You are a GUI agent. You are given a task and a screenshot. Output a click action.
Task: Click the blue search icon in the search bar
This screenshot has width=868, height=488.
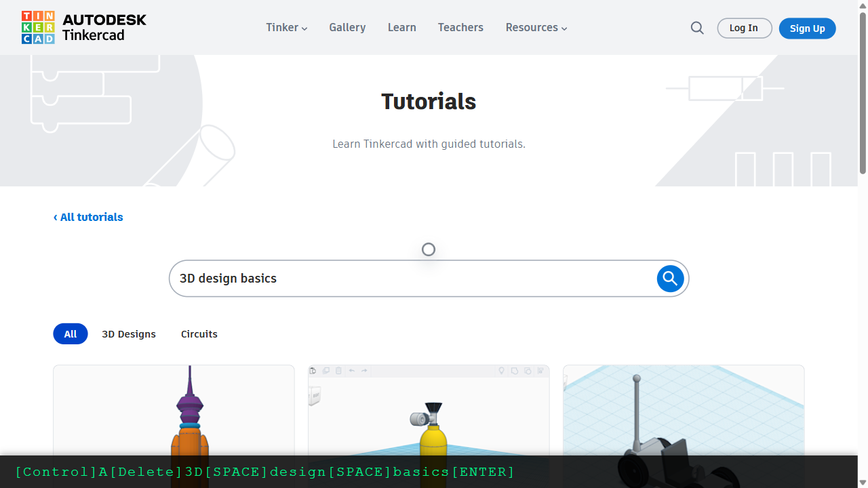[x=670, y=279]
